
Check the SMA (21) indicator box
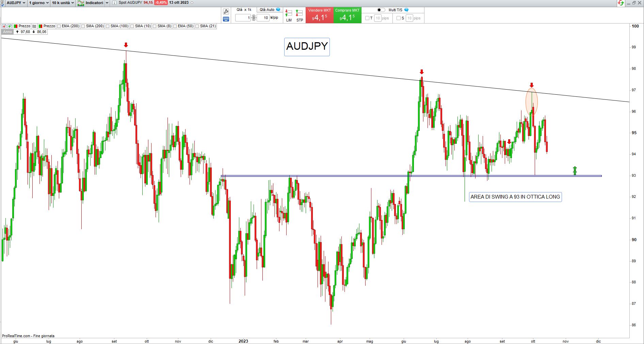(x=197, y=26)
